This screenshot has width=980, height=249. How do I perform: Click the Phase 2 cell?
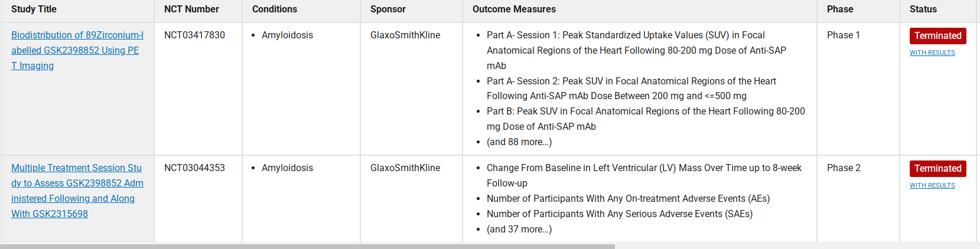coord(844,168)
